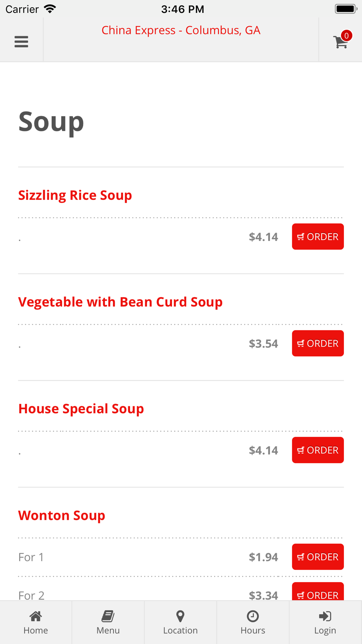
Task: Order the Sizzling Rice Soup
Action: (x=317, y=237)
